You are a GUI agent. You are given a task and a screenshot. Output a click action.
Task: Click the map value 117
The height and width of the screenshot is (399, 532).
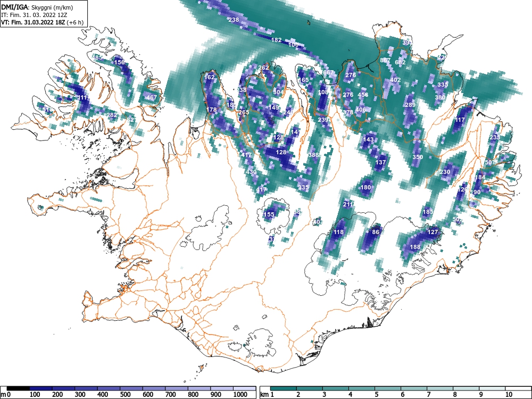point(460,120)
